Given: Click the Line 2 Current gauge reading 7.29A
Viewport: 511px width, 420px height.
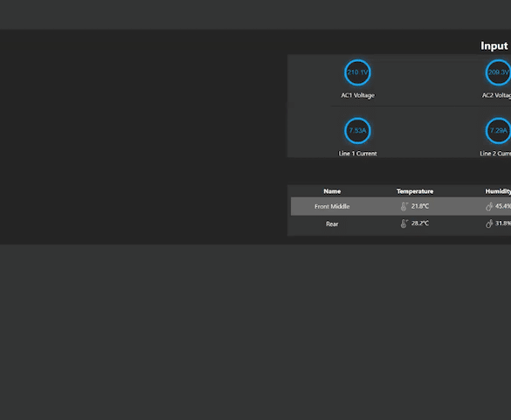Looking at the screenshot, I should point(498,131).
